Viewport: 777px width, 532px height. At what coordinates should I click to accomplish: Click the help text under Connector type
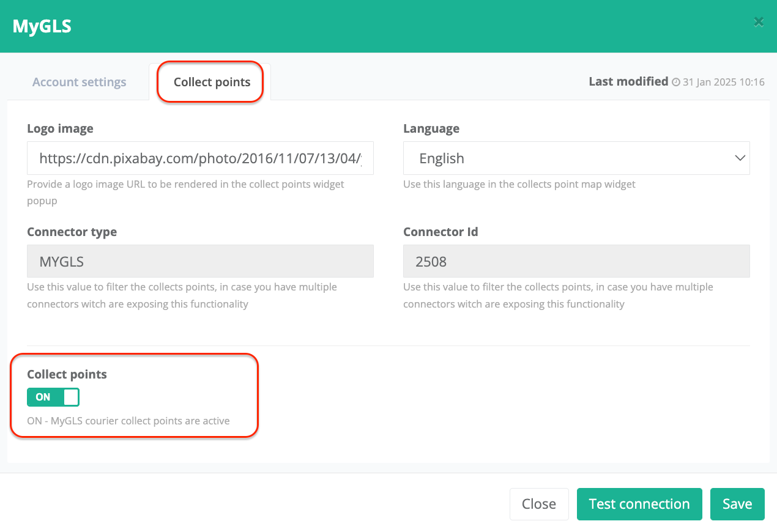(x=182, y=295)
